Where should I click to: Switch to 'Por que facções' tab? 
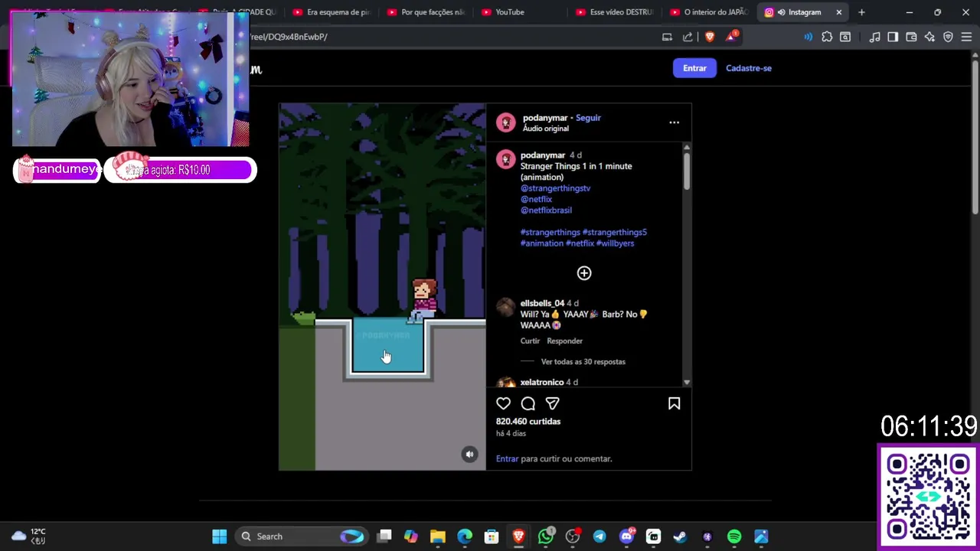click(x=426, y=12)
